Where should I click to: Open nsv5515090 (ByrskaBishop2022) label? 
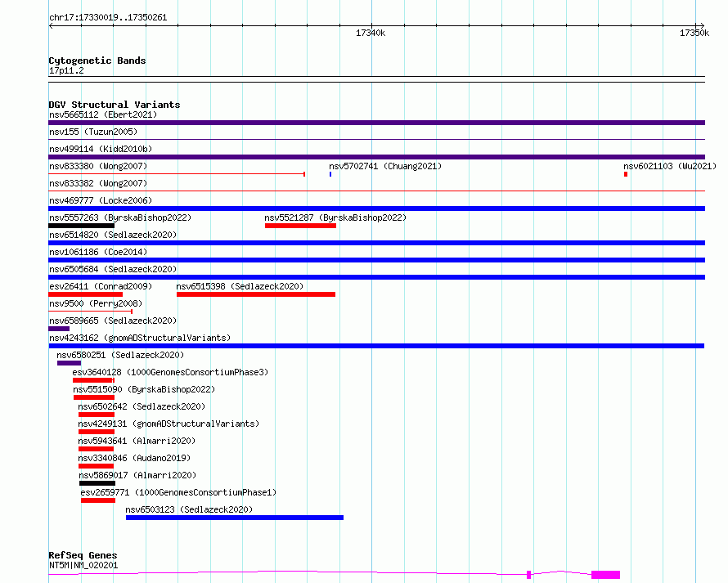point(144,389)
